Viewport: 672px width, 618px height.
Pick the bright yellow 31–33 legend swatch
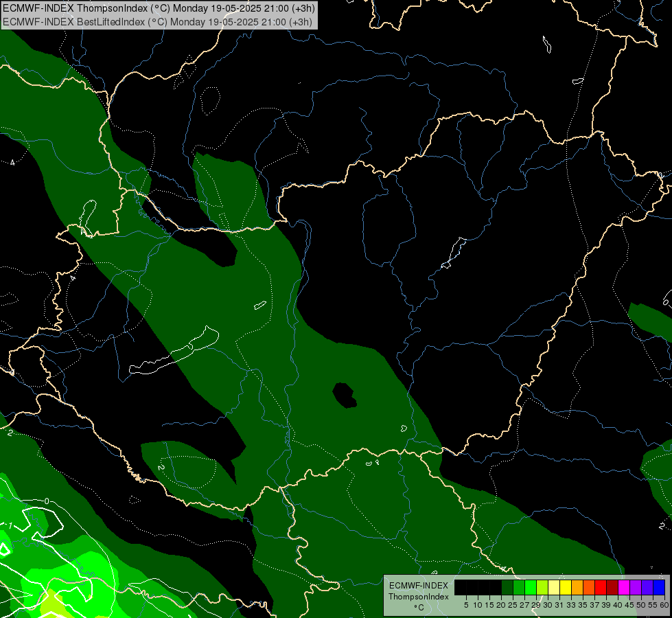(566, 587)
